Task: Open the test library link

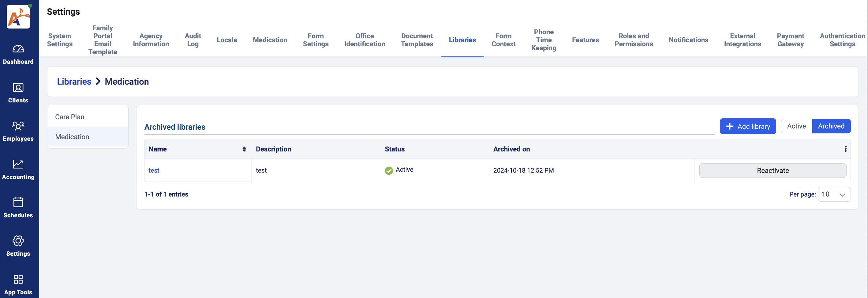Action: (154, 170)
